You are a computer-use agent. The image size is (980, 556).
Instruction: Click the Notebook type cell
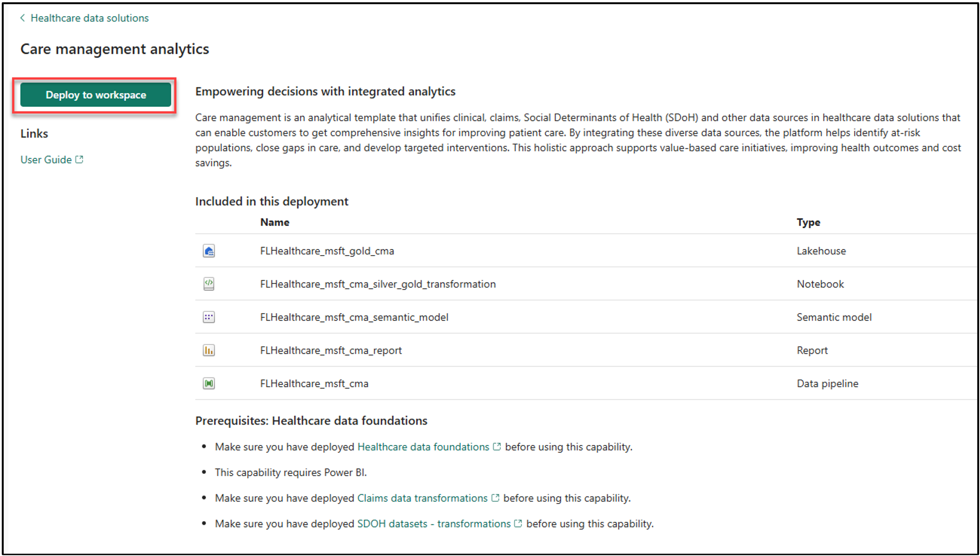(x=820, y=284)
